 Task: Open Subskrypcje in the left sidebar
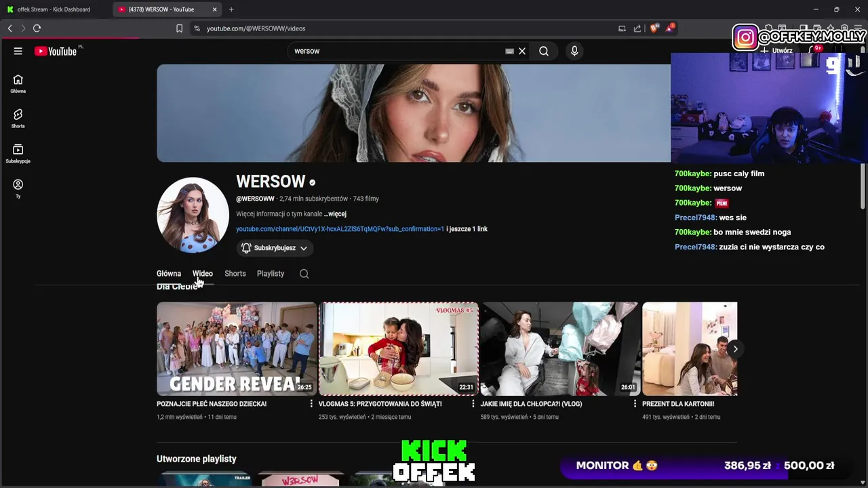click(18, 154)
